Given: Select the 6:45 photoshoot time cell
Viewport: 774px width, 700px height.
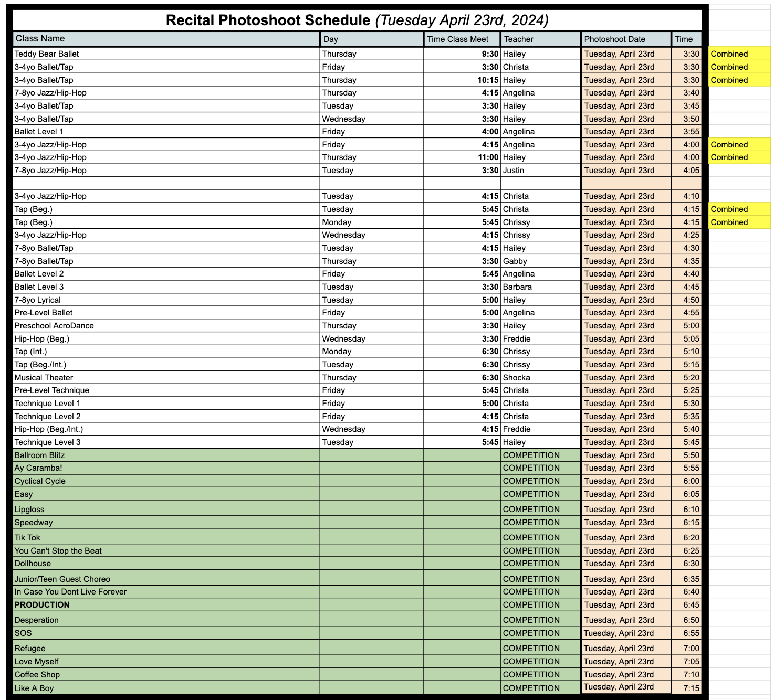Looking at the screenshot, I should [x=687, y=605].
